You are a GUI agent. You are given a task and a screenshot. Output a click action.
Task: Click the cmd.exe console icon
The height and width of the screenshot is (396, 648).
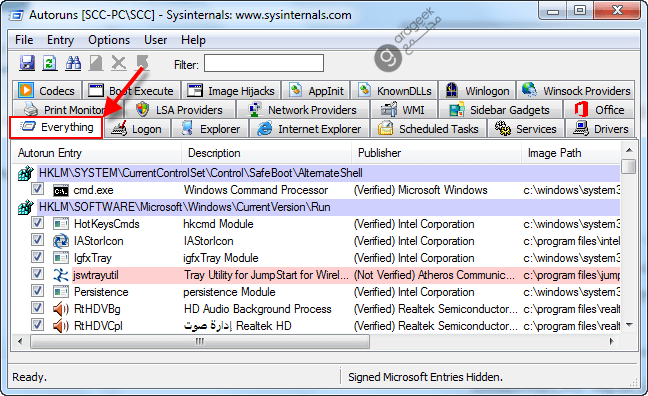pos(61,191)
